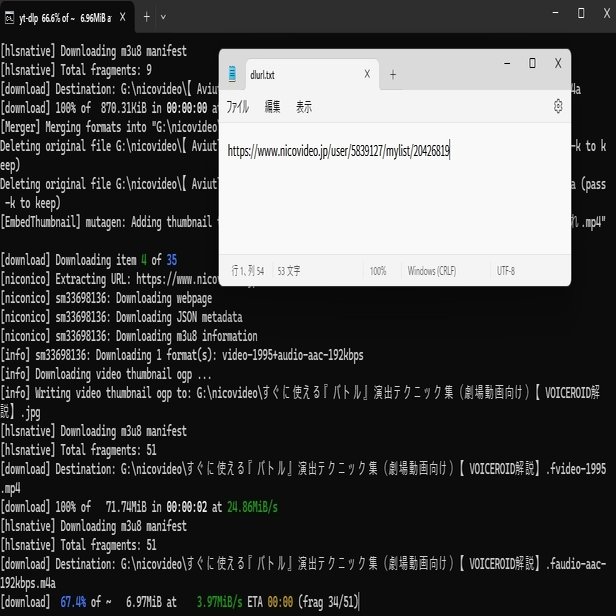Click "video-1995+audio-aac-192kbps" format line

[x=292, y=355]
